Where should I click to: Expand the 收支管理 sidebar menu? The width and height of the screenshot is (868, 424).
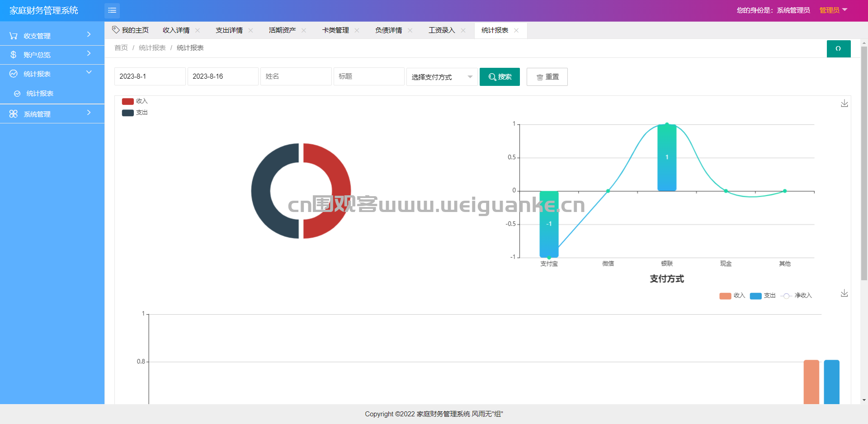pos(52,36)
